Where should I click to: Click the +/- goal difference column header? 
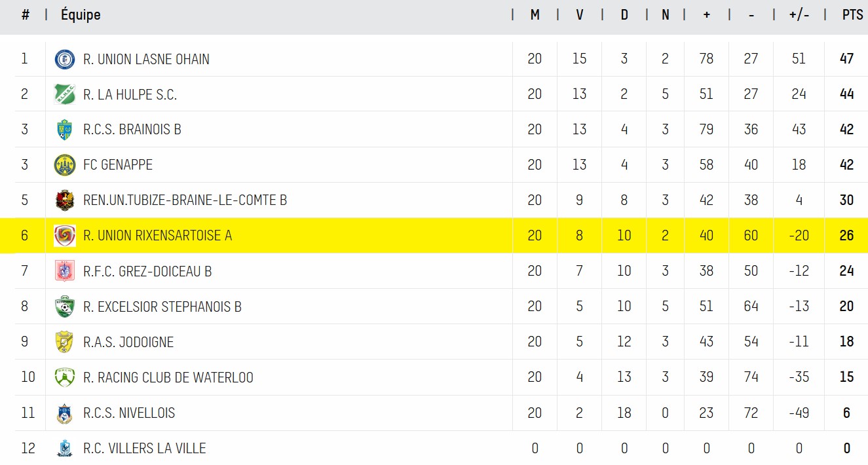pyautogui.click(x=799, y=14)
